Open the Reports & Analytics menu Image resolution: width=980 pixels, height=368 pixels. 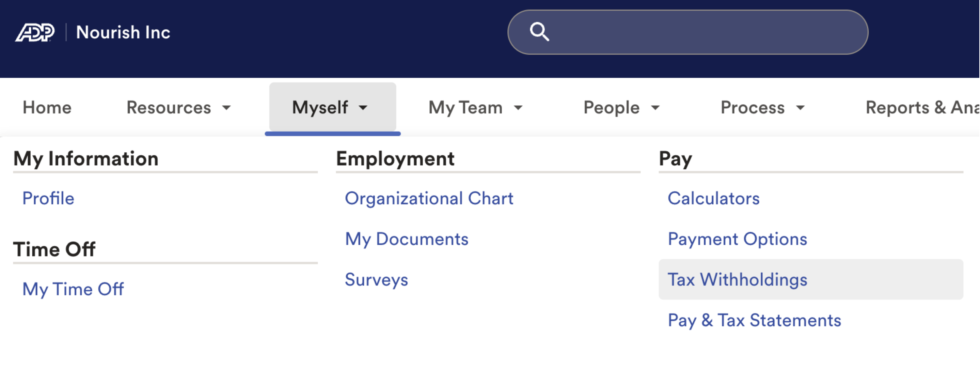921,108
